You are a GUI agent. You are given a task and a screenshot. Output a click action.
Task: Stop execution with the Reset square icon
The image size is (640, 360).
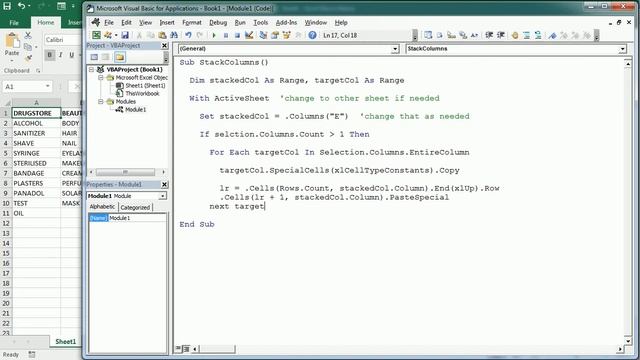pyautogui.click(x=237, y=35)
